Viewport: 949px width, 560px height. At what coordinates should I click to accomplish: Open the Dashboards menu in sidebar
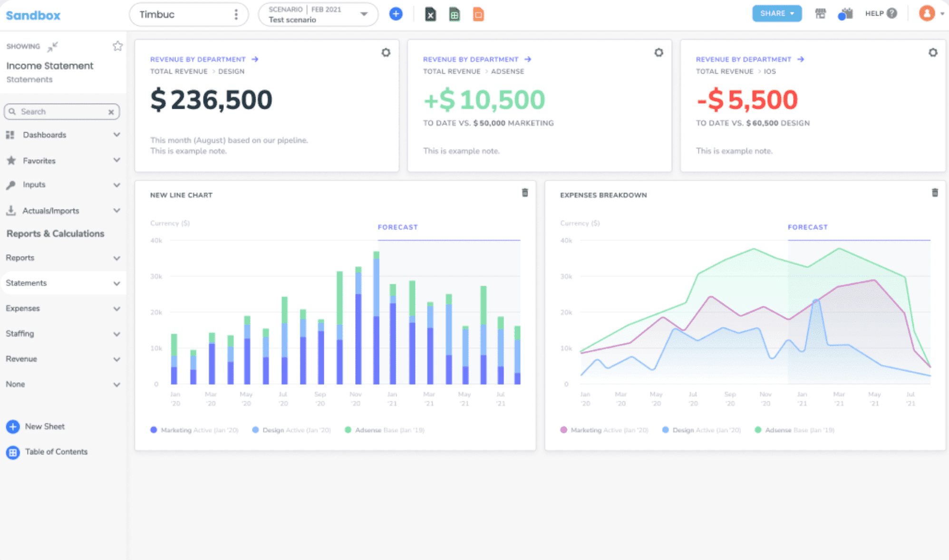point(63,135)
